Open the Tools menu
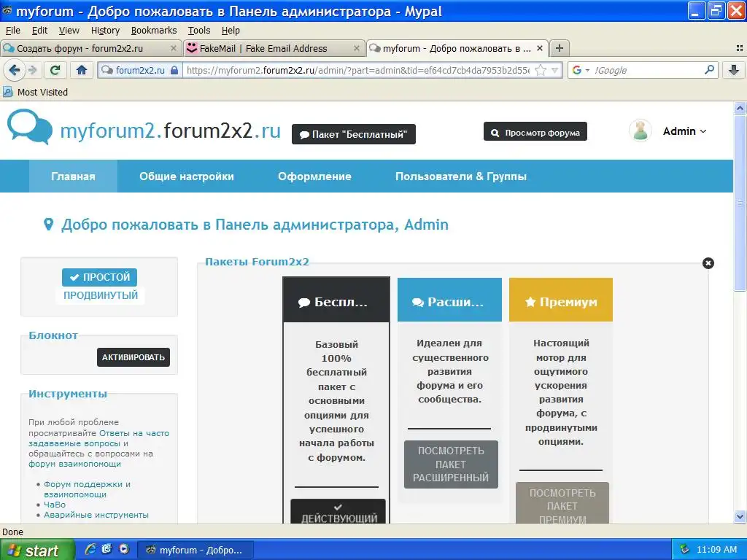Viewport: 747px width, 560px height. 199,31
